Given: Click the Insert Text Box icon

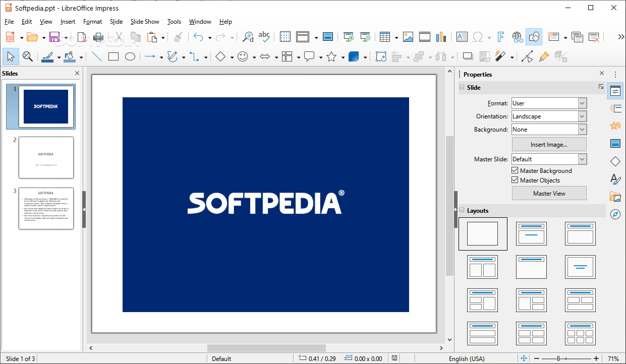Looking at the screenshot, I should (462, 37).
